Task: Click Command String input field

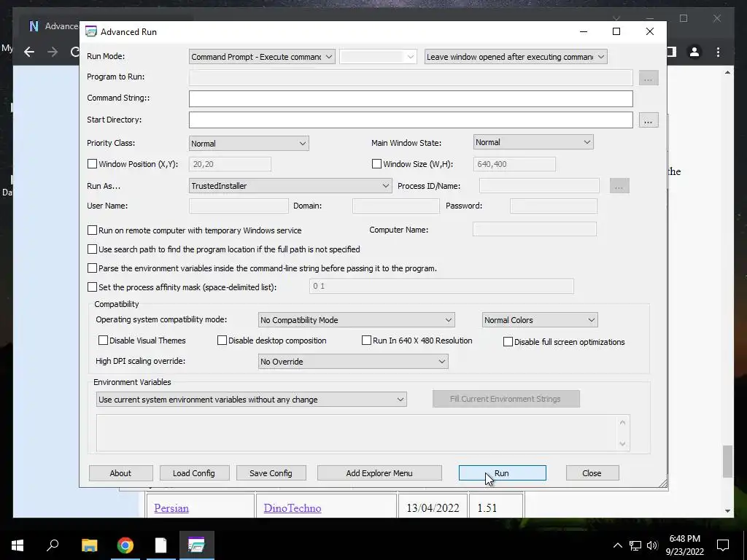Action: click(411, 98)
